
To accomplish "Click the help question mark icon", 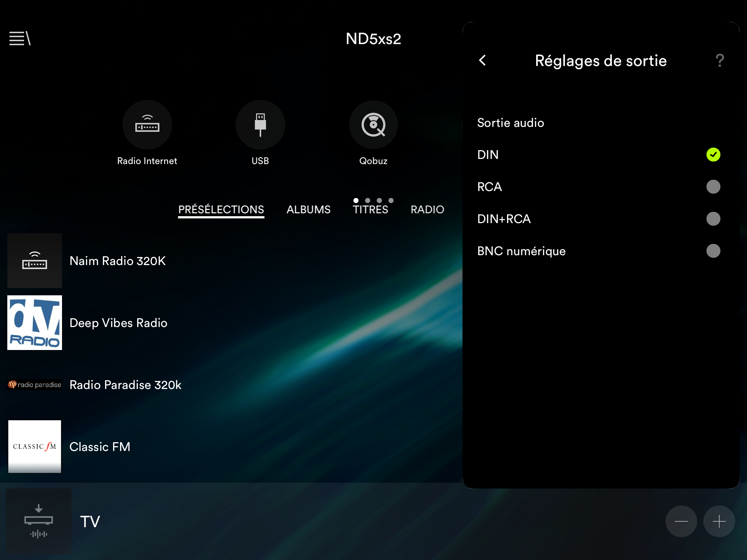I will (720, 61).
